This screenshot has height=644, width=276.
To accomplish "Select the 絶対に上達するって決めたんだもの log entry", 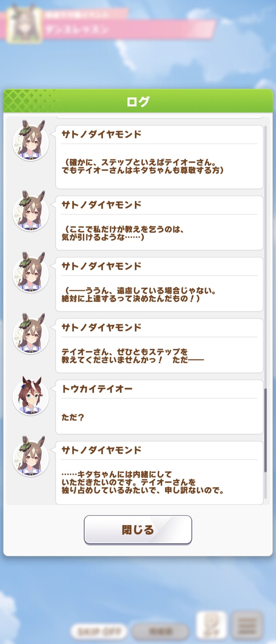I will [x=159, y=284].
